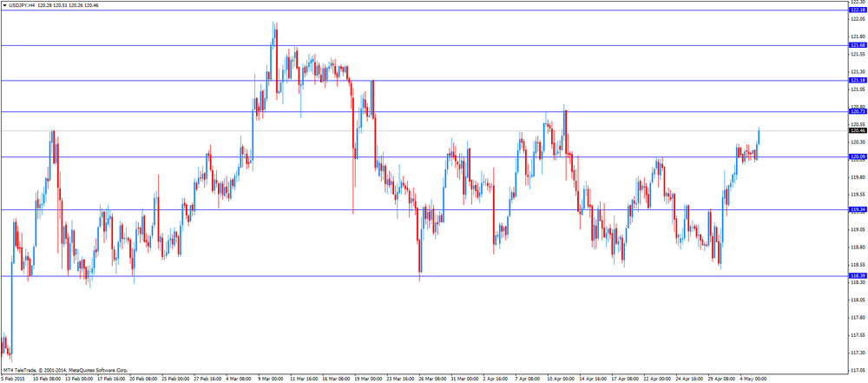Select the horizontal line at 118.39
Viewport: 868px width, 383px height.
coord(424,275)
